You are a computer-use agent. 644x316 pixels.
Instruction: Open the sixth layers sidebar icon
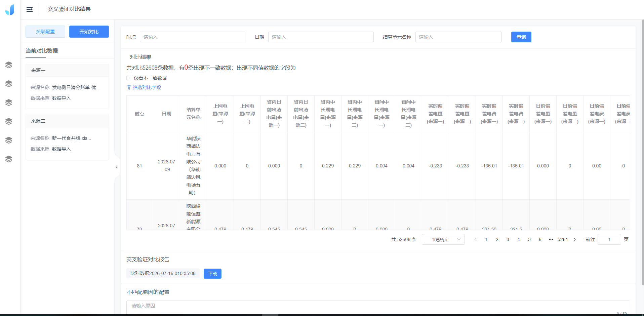coord(9,159)
